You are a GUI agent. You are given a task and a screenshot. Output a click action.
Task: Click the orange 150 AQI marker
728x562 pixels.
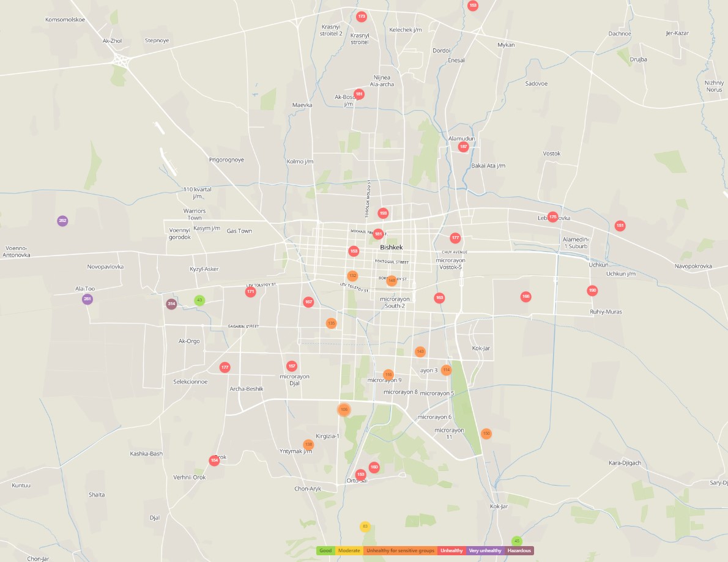tap(486, 434)
